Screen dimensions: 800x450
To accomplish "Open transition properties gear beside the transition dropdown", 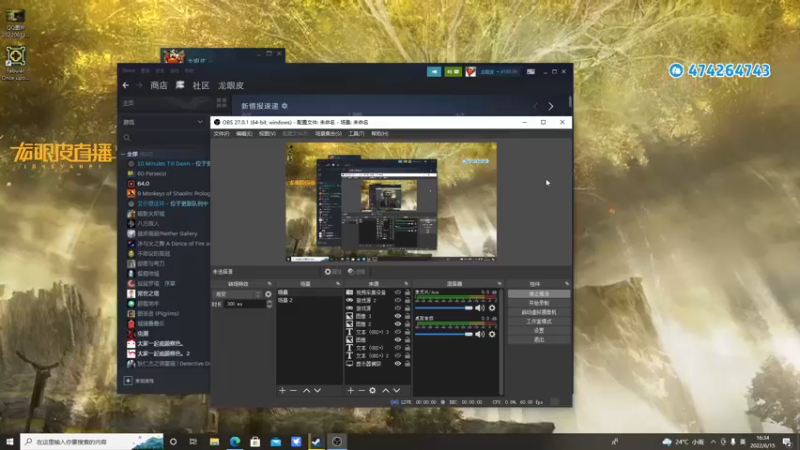I will (x=268, y=294).
